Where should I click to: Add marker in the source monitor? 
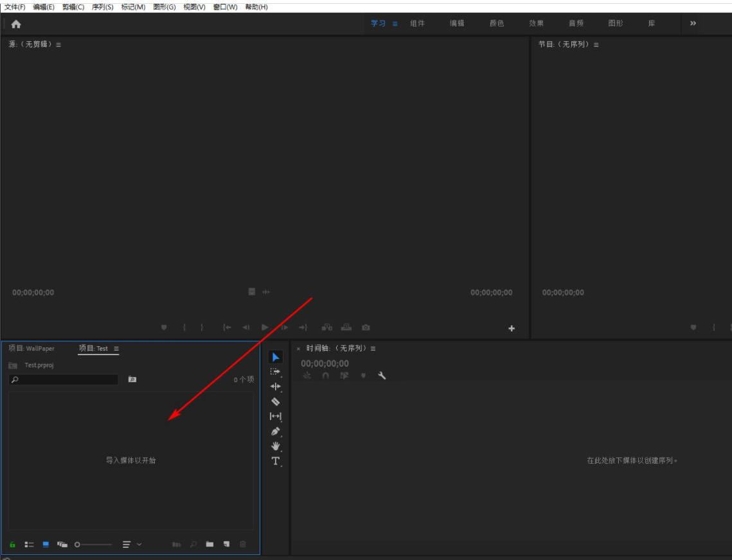(x=164, y=328)
